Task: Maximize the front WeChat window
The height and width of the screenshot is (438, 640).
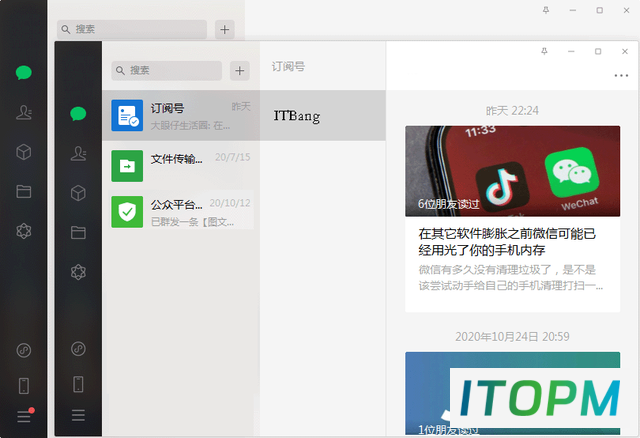Action: (598, 51)
